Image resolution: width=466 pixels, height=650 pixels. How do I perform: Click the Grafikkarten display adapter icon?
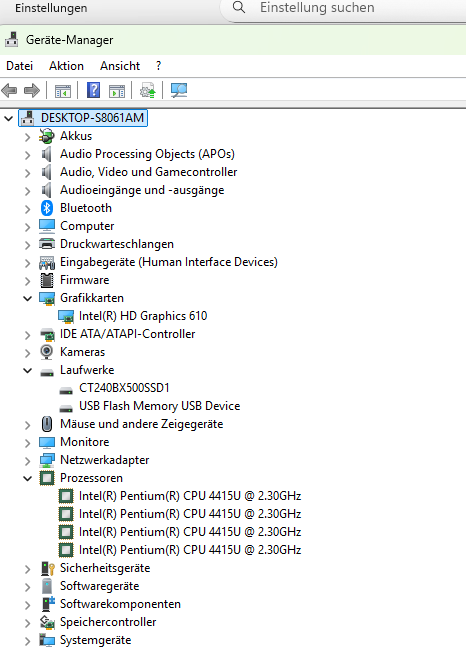coord(47,298)
